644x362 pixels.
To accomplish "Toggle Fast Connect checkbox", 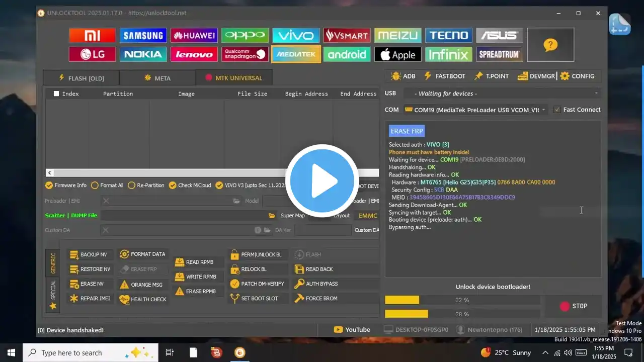I will point(577,110).
